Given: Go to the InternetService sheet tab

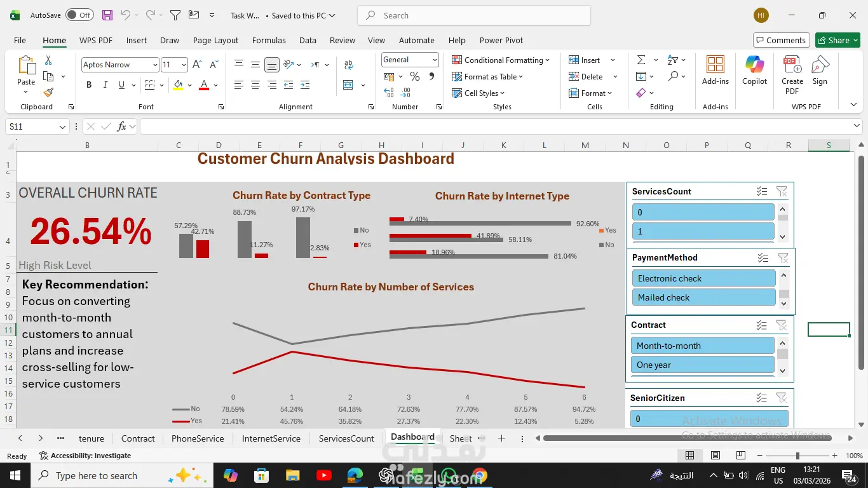Looking at the screenshot, I should (271, 438).
